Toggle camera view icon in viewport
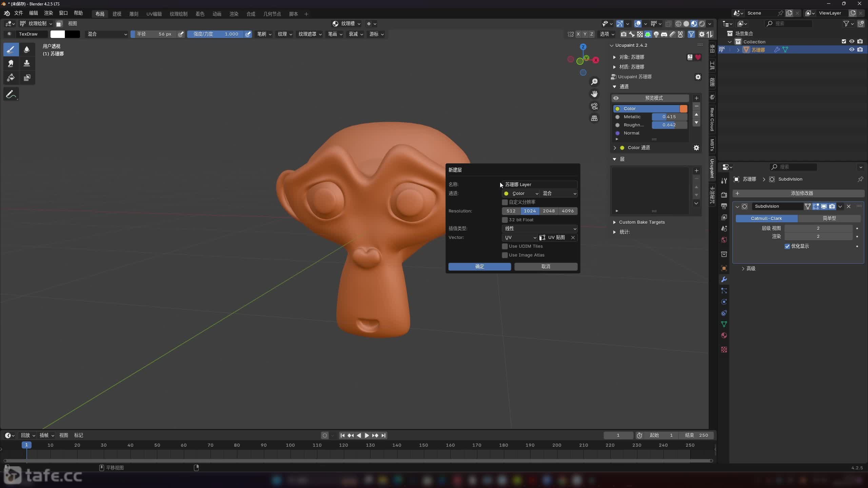The height and width of the screenshot is (488, 868). pos(594,106)
